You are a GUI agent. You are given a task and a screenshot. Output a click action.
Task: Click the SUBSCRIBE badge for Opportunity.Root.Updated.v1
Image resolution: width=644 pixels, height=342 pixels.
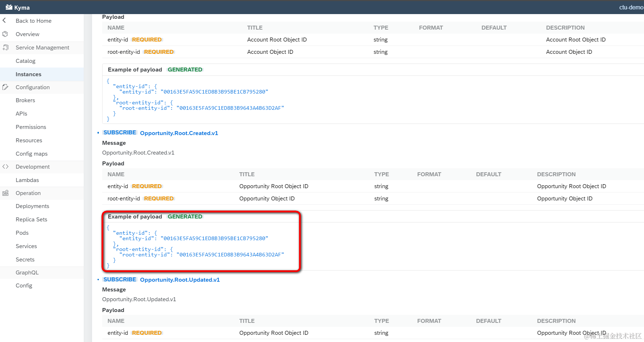click(120, 280)
